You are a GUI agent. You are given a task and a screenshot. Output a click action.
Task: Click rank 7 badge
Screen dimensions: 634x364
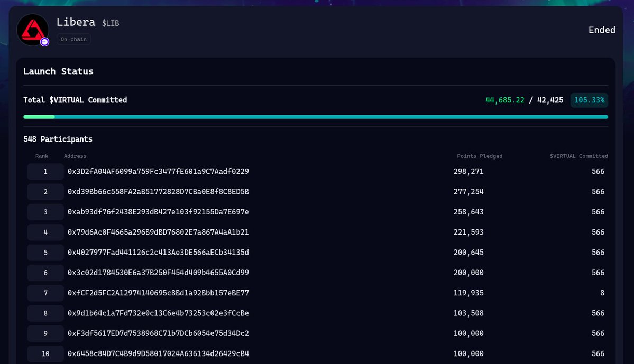(45, 293)
